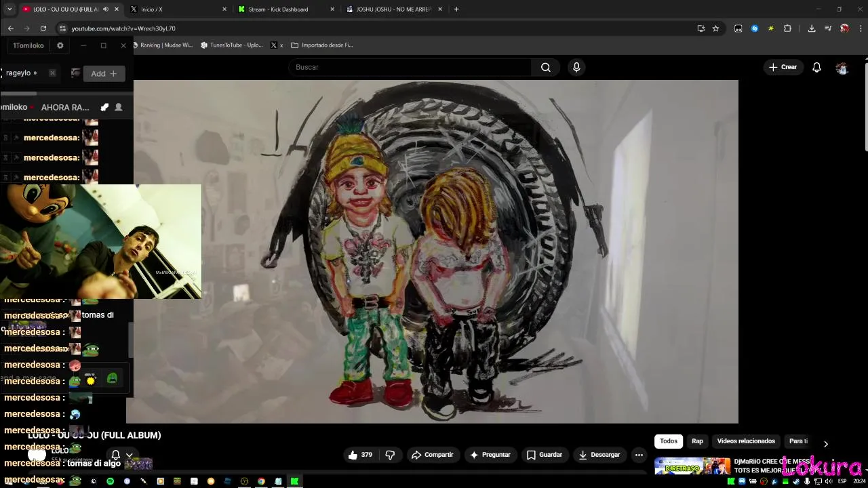Open a new browser tab

click(x=456, y=9)
